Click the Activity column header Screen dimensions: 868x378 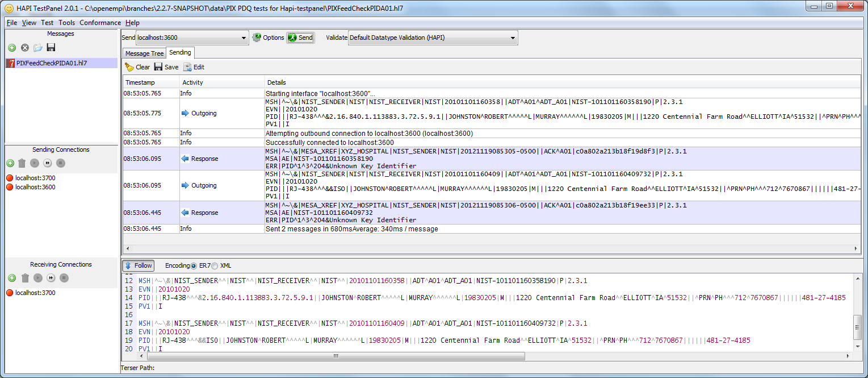222,82
